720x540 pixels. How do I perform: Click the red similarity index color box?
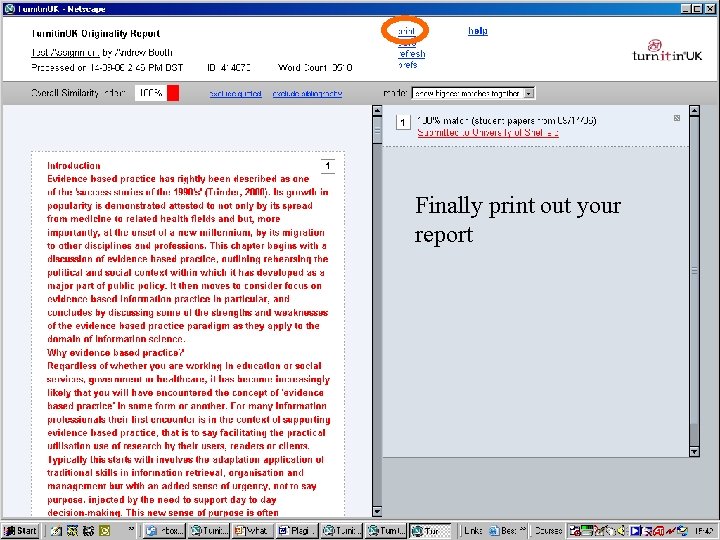pos(173,93)
